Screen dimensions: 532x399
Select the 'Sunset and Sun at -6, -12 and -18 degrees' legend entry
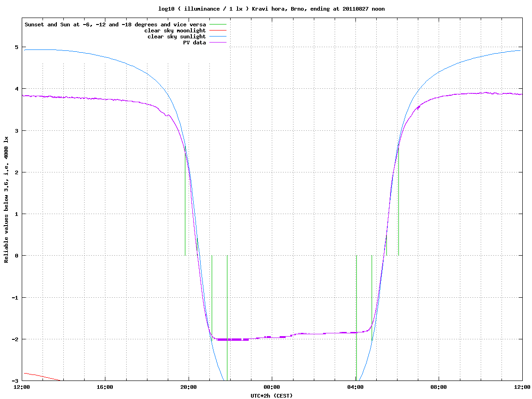pos(116,25)
